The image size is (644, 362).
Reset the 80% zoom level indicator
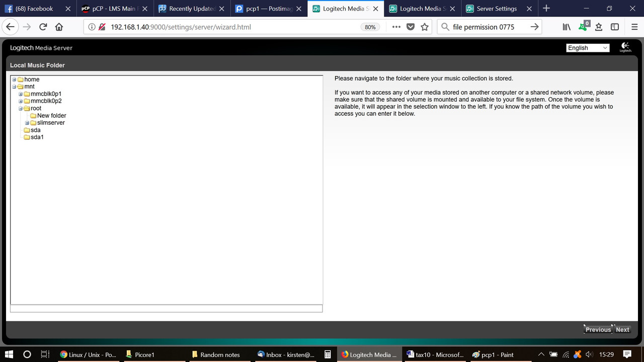point(370,27)
